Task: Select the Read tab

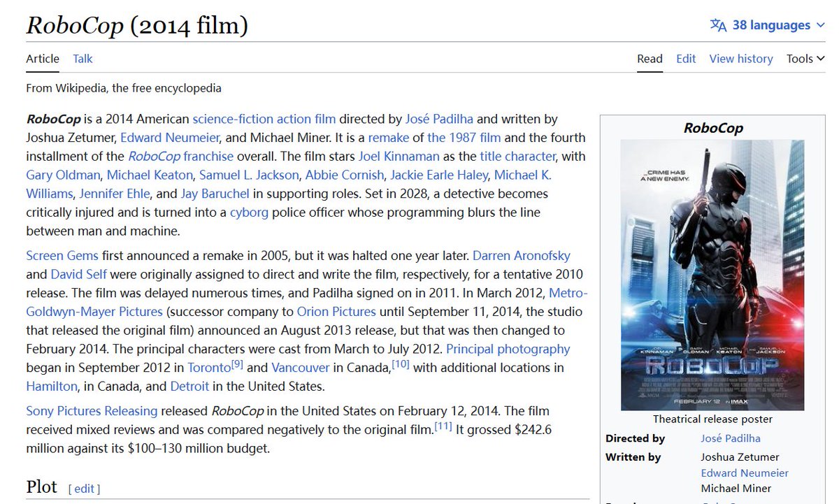Action: (x=650, y=59)
